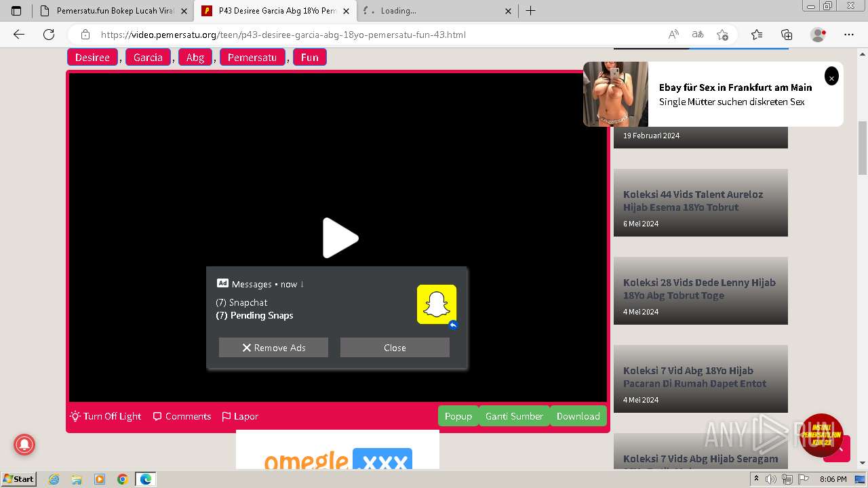The image size is (868, 488).
Task: Open the tab actions menu icon
Action: pos(16,11)
